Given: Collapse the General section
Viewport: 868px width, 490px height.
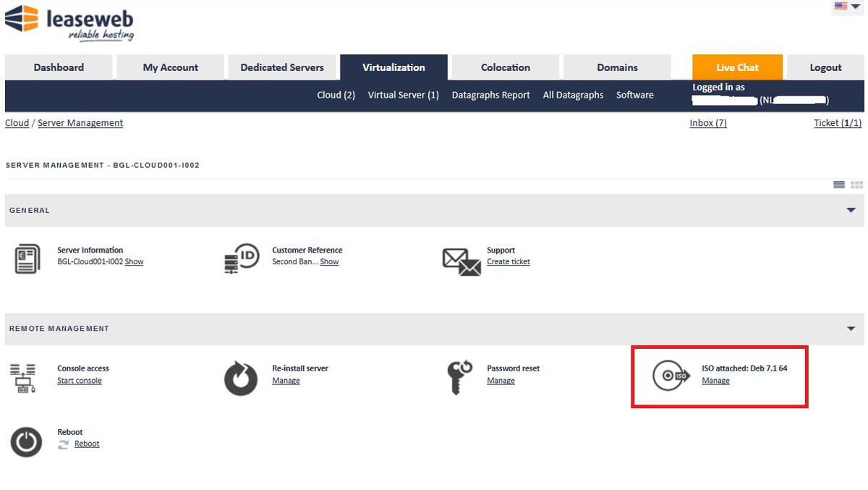Looking at the screenshot, I should point(851,211).
